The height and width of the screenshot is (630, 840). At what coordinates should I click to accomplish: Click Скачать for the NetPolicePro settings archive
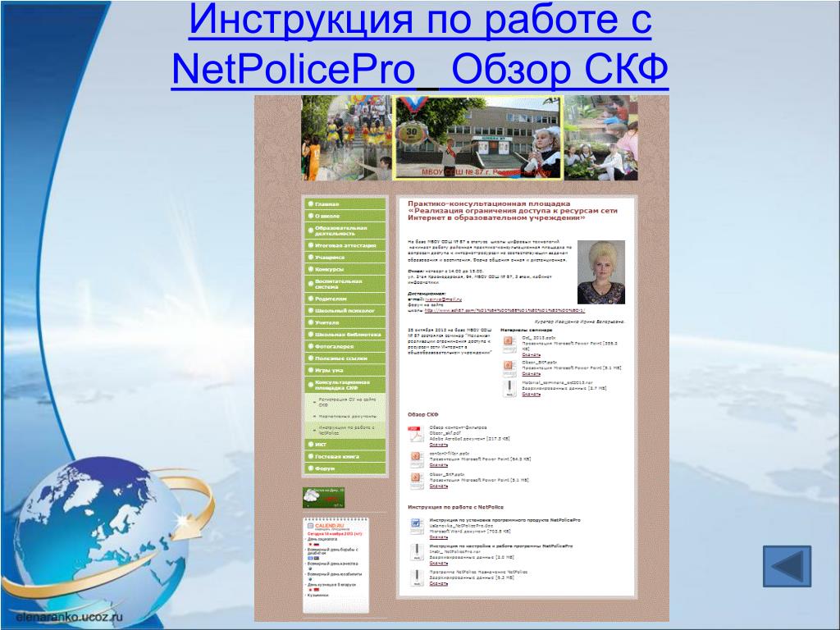click(x=438, y=563)
